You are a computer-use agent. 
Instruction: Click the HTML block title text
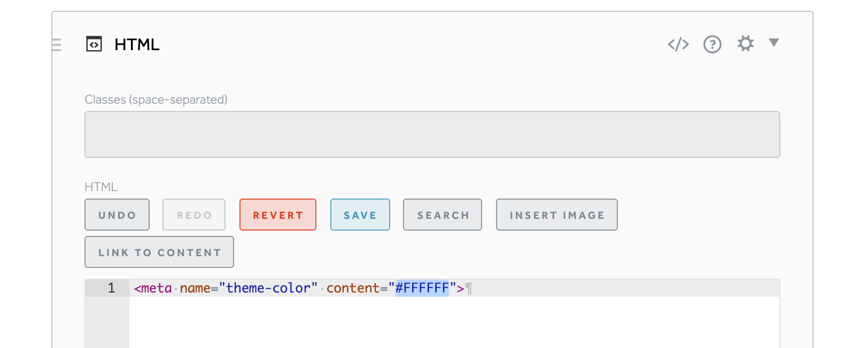137,44
